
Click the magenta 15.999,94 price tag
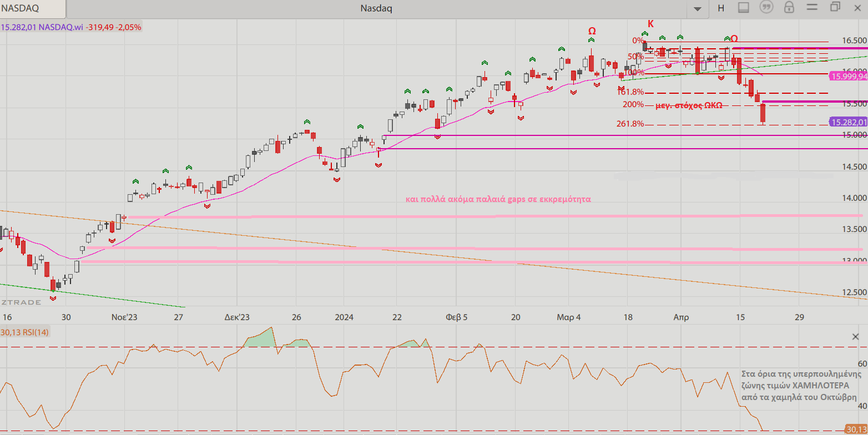click(x=847, y=76)
